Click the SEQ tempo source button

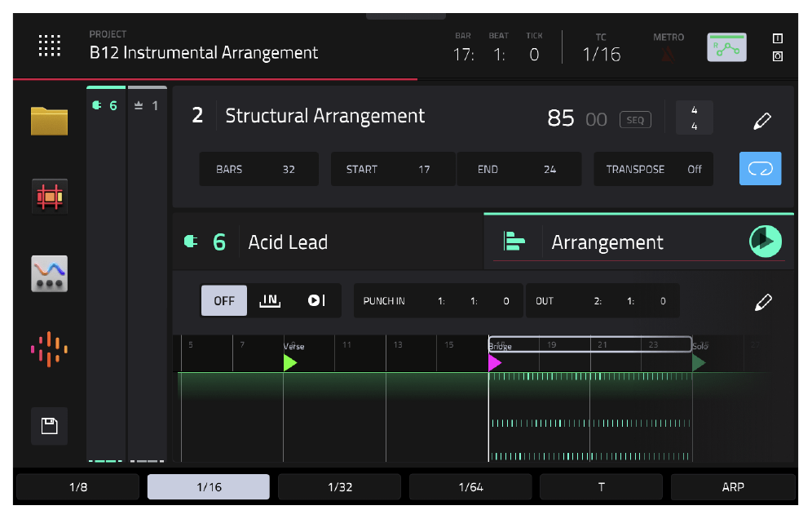[x=635, y=120]
